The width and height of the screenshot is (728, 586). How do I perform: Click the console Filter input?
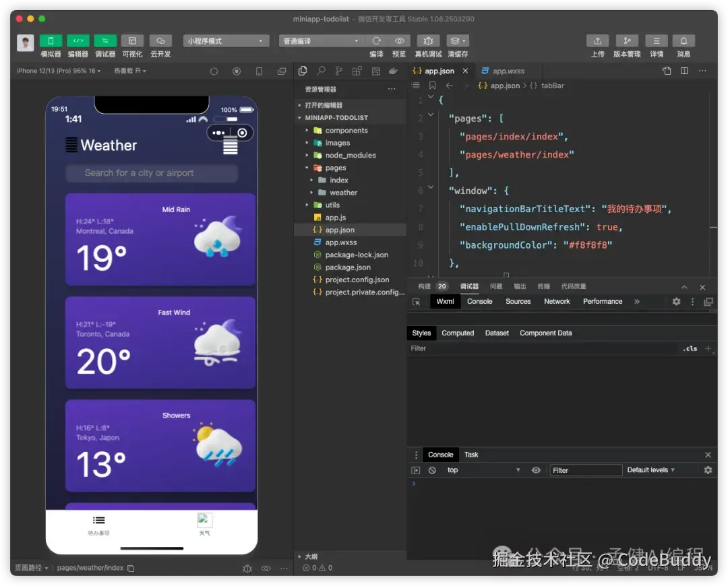pyautogui.click(x=586, y=470)
